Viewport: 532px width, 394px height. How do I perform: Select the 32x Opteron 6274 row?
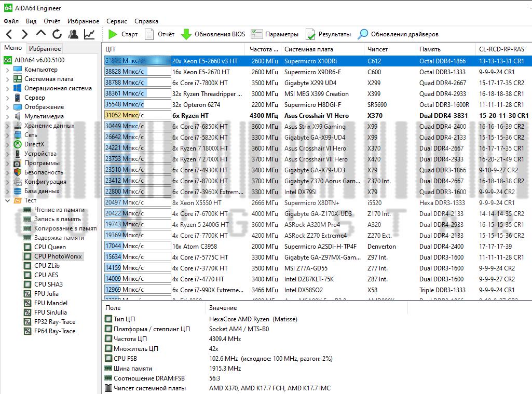(x=317, y=104)
